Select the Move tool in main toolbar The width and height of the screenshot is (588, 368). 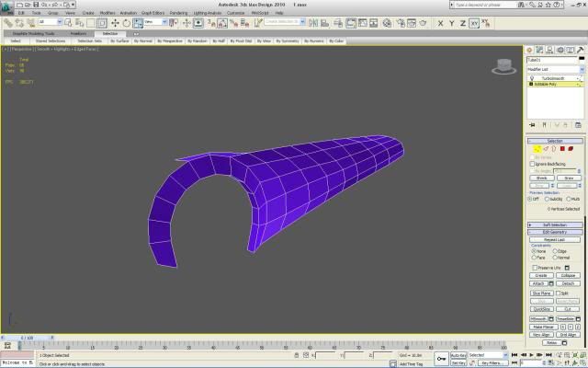115,23
